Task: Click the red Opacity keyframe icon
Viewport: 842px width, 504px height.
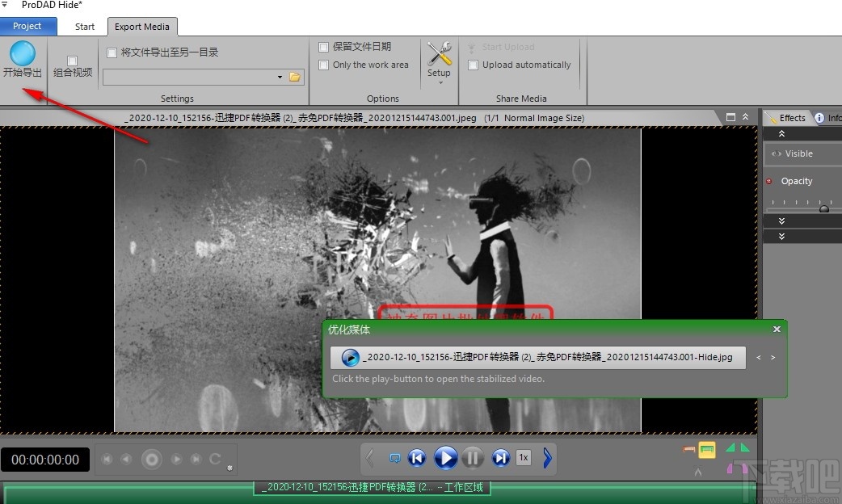Action: click(x=769, y=182)
